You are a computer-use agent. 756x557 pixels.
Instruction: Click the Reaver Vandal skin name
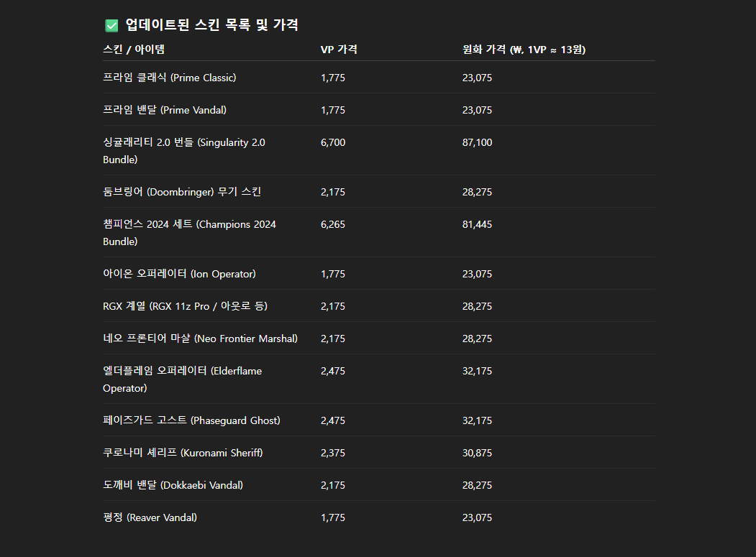click(150, 517)
